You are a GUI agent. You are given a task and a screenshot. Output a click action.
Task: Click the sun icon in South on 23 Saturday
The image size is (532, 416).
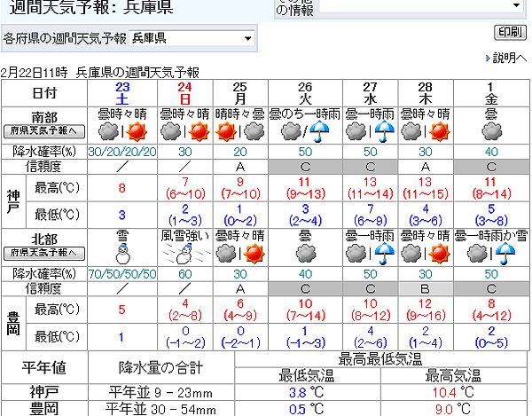[x=137, y=131]
